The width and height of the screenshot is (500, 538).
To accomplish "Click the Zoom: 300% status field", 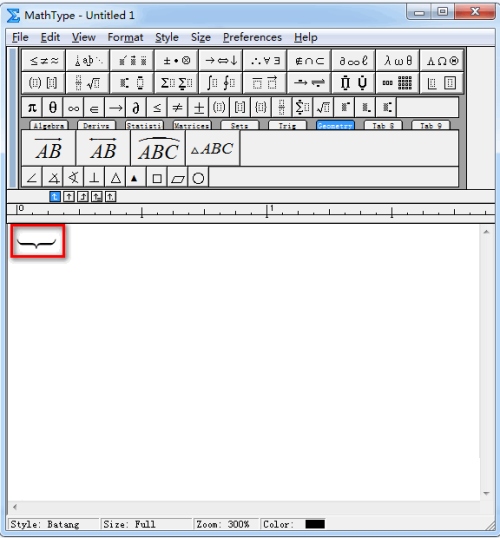I will pyautogui.click(x=226, y=524).
